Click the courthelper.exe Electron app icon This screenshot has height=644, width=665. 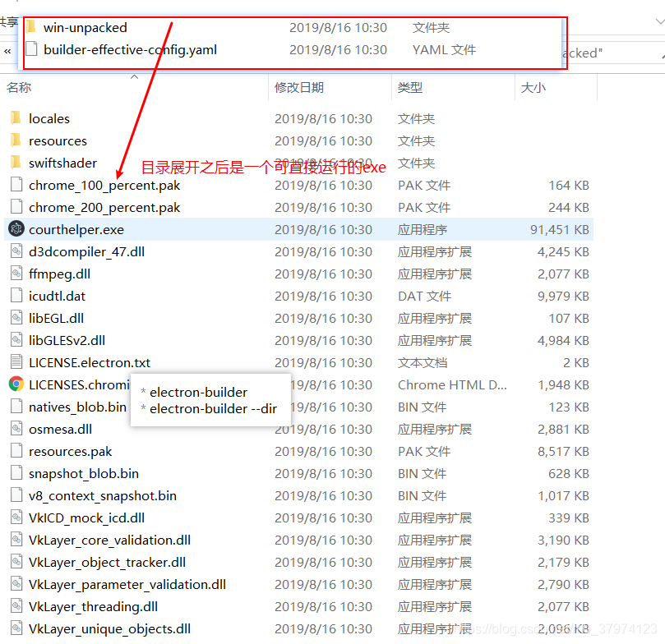click(16, 229)
